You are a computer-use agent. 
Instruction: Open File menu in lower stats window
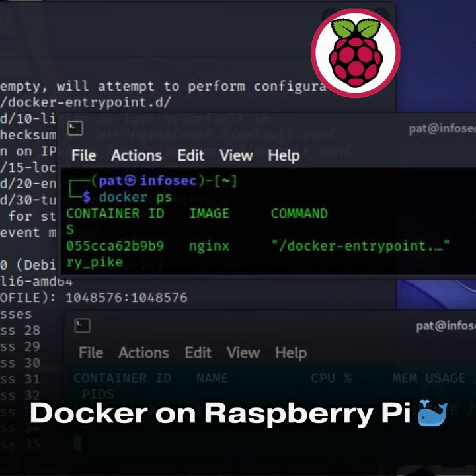[x=91, y=353]
